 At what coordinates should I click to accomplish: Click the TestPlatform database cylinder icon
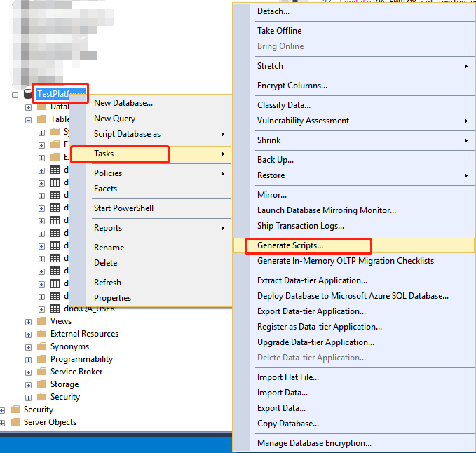27,94
